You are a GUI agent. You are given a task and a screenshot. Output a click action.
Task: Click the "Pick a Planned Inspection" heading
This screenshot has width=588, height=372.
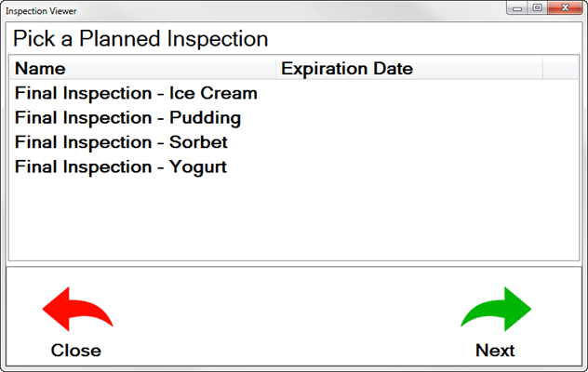coord(140,39)
